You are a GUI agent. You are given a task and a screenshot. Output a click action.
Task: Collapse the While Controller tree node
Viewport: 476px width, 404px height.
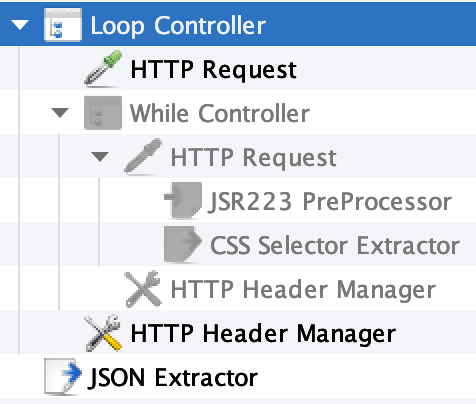[60, 113]
